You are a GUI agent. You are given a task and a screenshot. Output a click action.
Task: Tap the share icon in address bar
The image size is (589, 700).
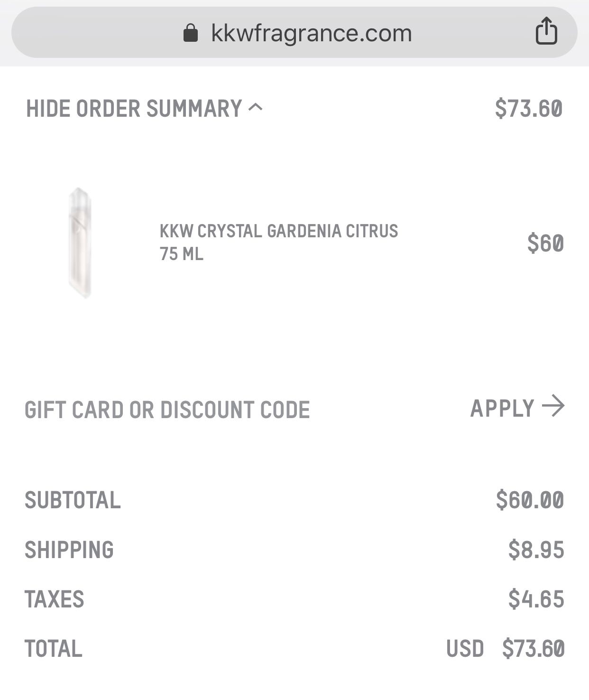click(546, 31)
